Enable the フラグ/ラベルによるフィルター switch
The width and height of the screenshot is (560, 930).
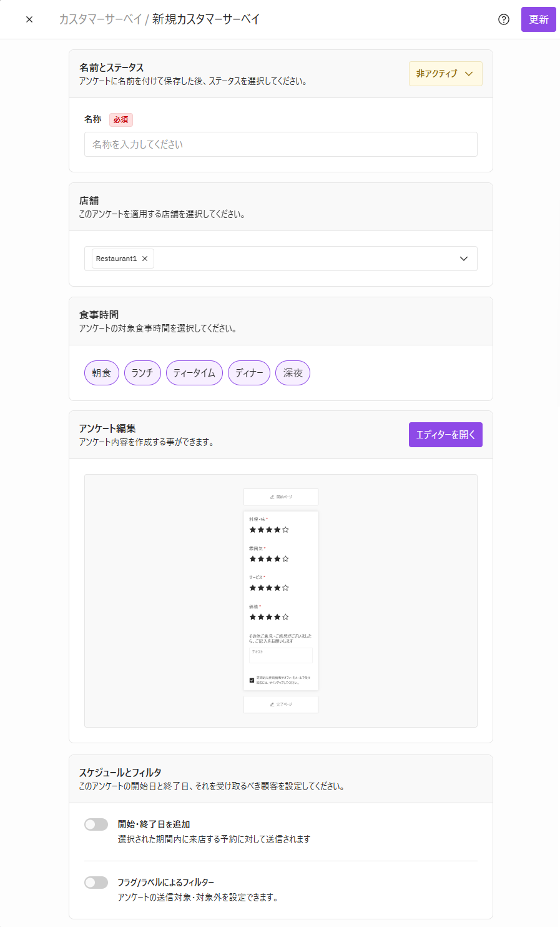pyautogui.click(x=96, y=883)
